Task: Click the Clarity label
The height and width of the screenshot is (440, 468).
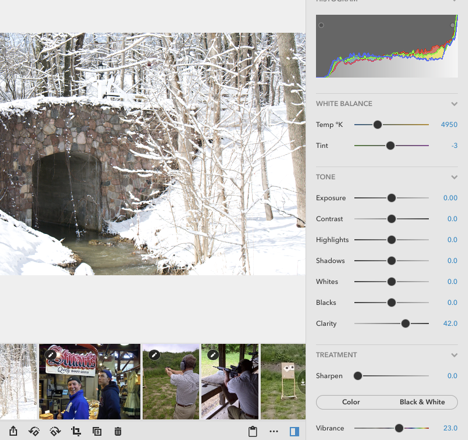Action: click(x=326, y=324)
